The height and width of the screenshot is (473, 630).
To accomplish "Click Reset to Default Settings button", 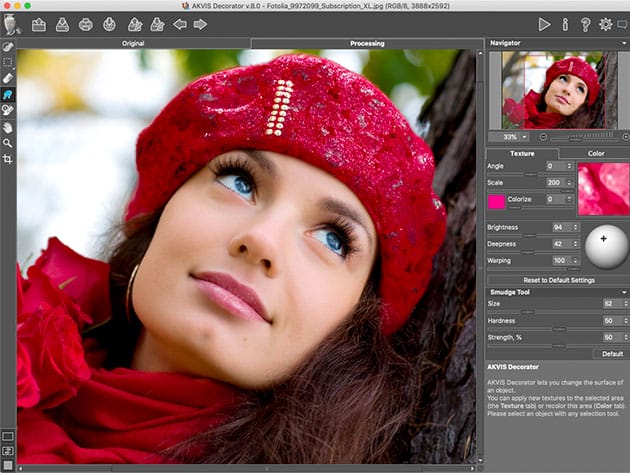I will point(557,279).
